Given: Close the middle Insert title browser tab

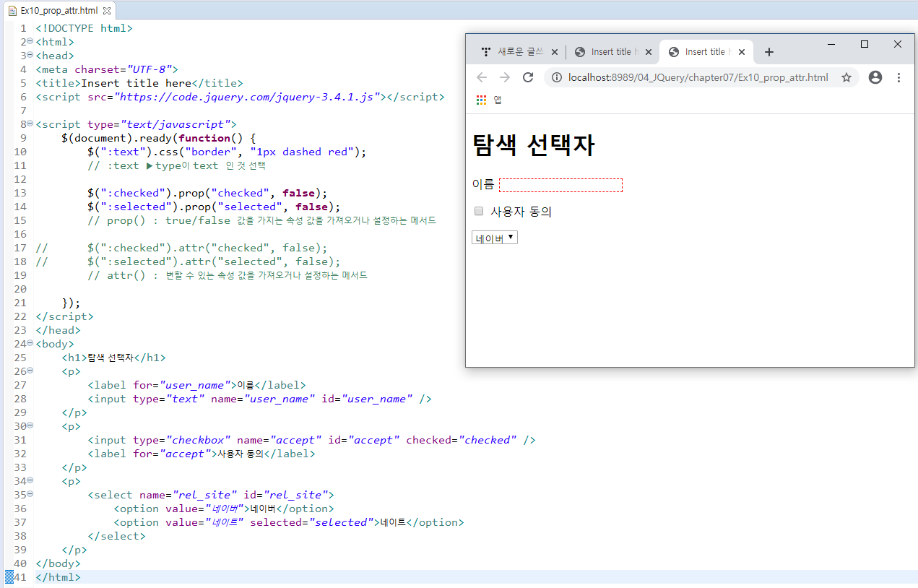Looking at the screenshot, I should [x=649, y=52].
